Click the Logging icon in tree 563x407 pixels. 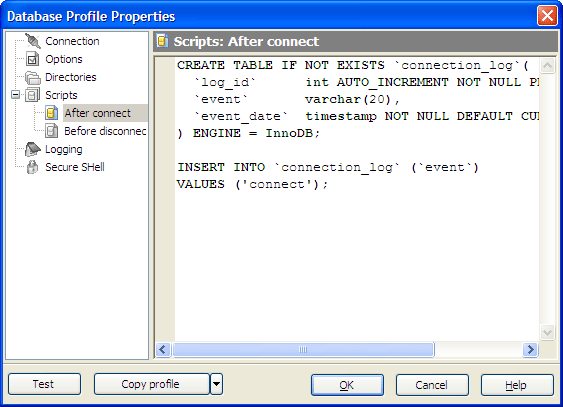click(33, 149)
